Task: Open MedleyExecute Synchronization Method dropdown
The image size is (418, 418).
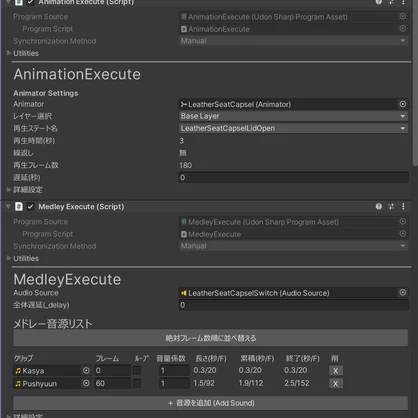Action: 293,246
